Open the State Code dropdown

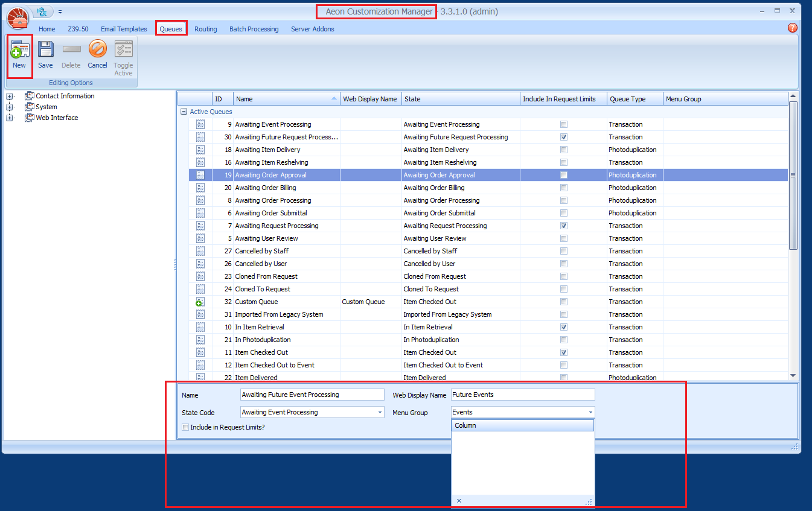click(380, 412)
